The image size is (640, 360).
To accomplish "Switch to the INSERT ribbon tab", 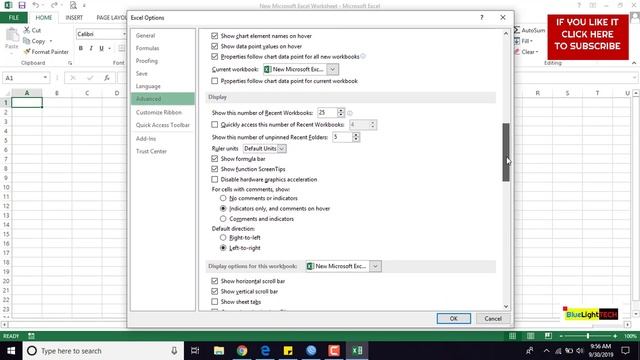I will [x=74, y=18].
